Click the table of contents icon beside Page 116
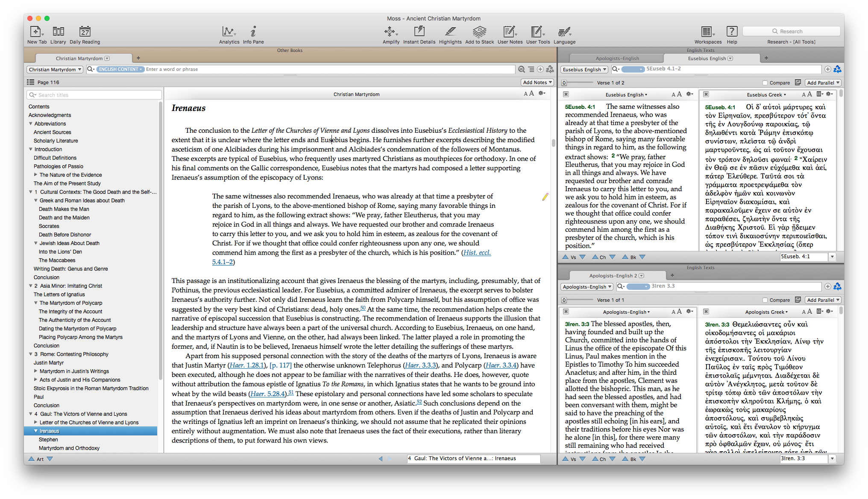 31,82
